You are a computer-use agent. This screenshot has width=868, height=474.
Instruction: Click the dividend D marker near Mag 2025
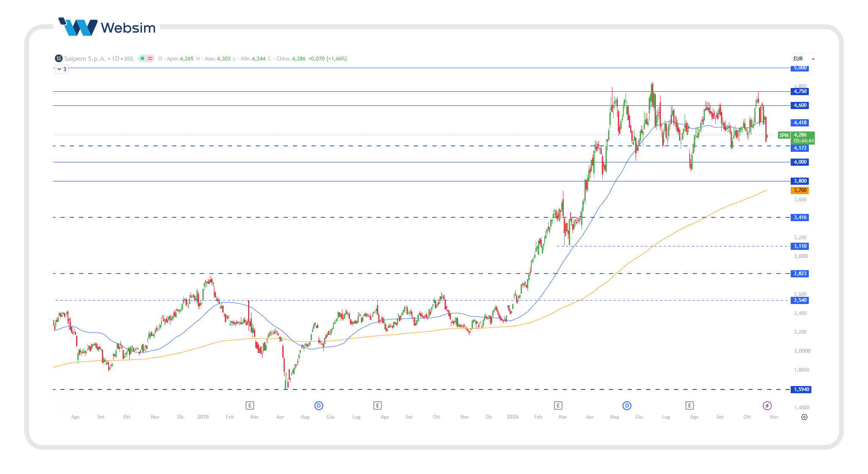click(x=319, y=406)
